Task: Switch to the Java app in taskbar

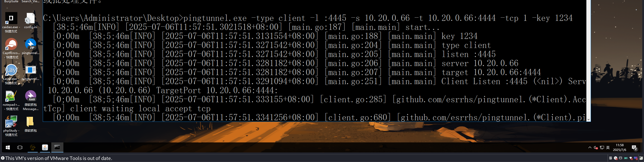Action: (45, 147)
